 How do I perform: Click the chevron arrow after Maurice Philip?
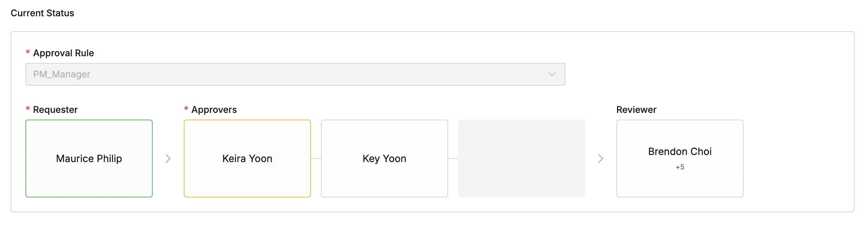[x=168, y=159]
